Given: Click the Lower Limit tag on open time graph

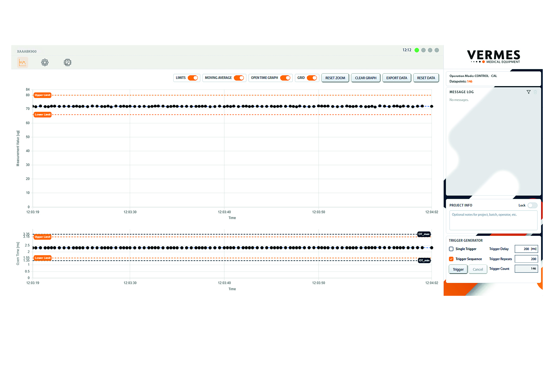Looking at the screenshot, I should click(42, 258).
